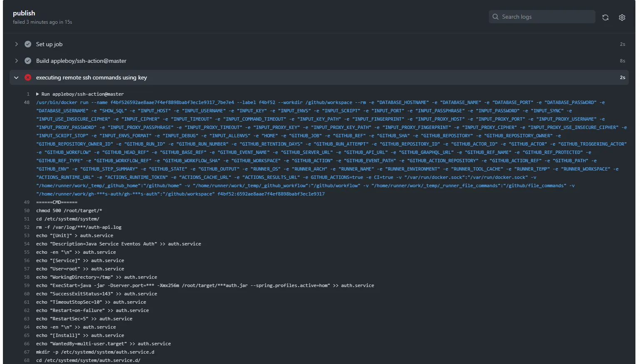The width and height of the screenshot is (640, 364).
Task: Jump to log line number 67
Action: [27, 352]
